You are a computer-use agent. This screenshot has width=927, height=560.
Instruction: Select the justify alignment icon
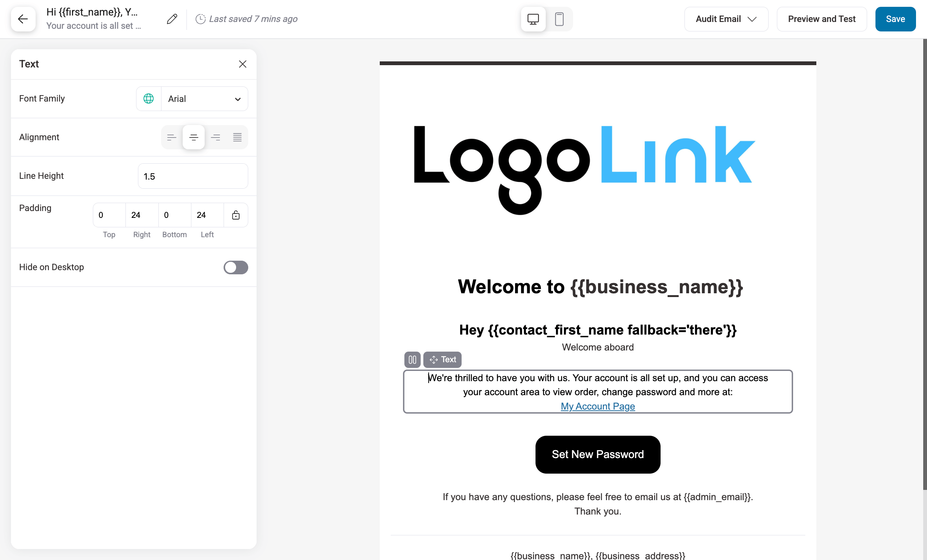click(x=238, y=137)
